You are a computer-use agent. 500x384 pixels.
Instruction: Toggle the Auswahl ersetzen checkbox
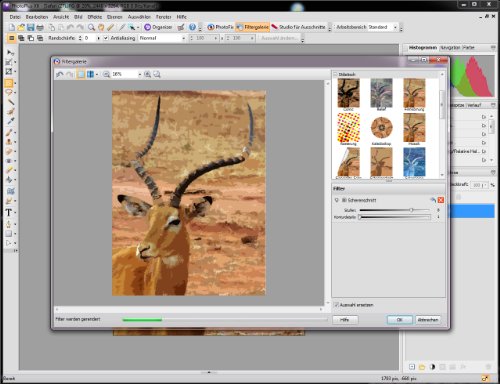pyautogui.click(x=336, y=305)
